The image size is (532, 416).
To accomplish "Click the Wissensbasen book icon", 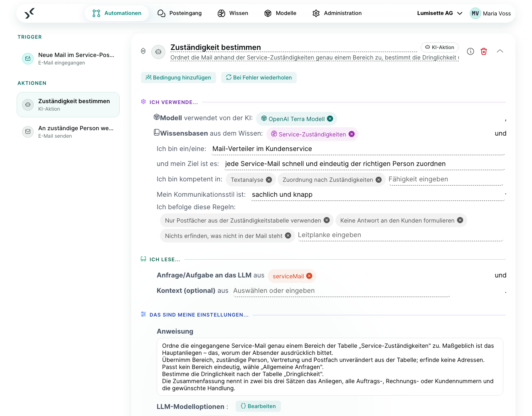I will pyautogui.click(x=157, y=133).
